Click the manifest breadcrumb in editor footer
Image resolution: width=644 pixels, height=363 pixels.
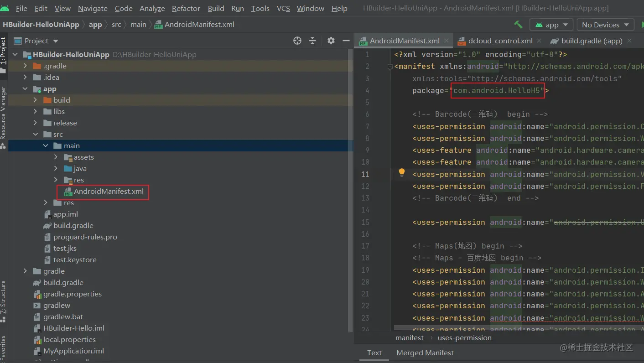(x=409, y=338)
